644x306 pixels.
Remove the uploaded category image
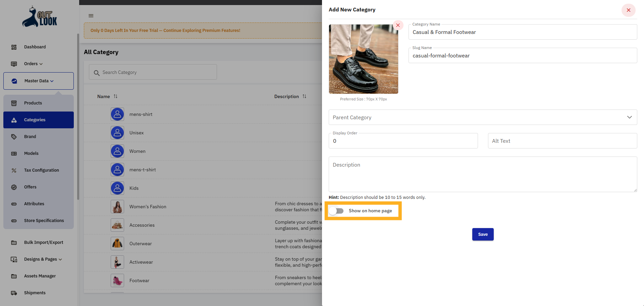[398, 25]
